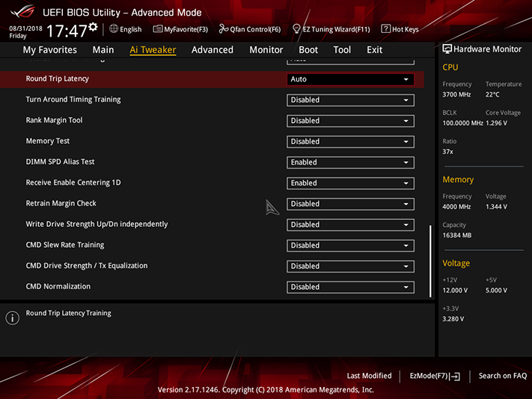Open settings gear beside the clock
Viewport: 532px width, 399px height.
click(94, 27)
